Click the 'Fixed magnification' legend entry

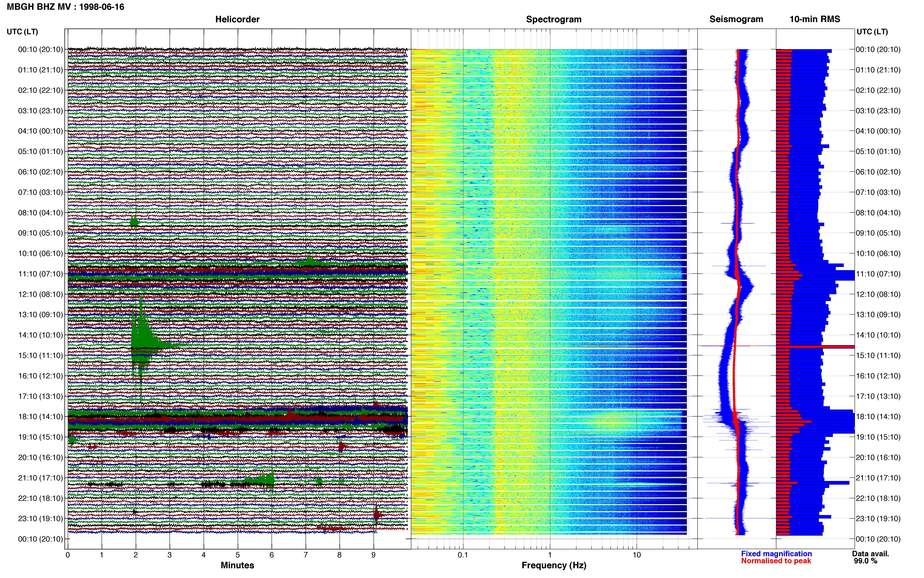pyautogui.click(x=776, y=554)
